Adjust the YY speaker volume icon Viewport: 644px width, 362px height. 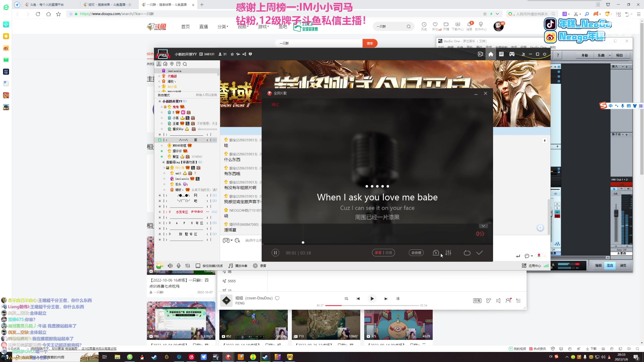(x=170, y=266)
